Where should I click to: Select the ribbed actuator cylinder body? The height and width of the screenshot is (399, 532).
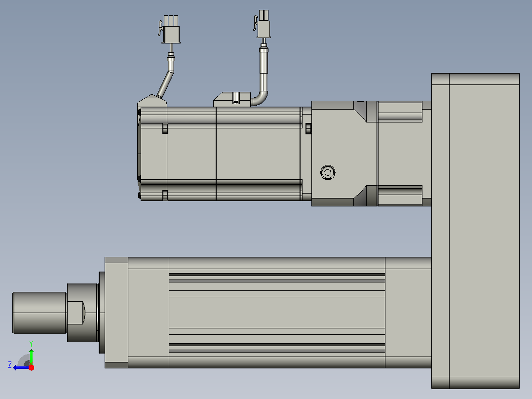tap(277, 313)
